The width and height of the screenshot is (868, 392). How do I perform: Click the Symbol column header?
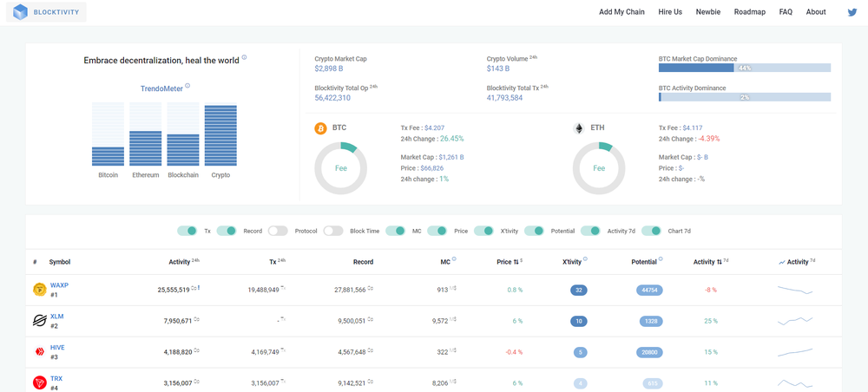[x=60, y=262]
